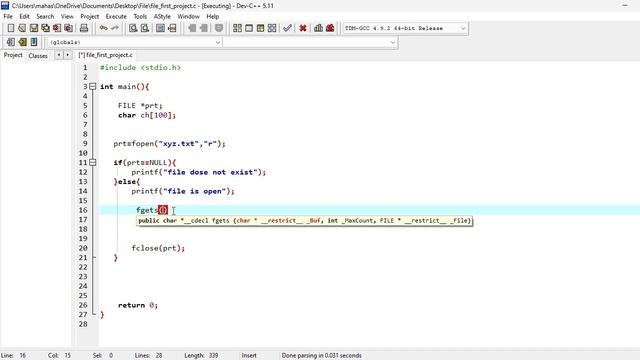Minimize the Dev-C++ window
Screen dimensions: 640x360
(x=625, y=6)
